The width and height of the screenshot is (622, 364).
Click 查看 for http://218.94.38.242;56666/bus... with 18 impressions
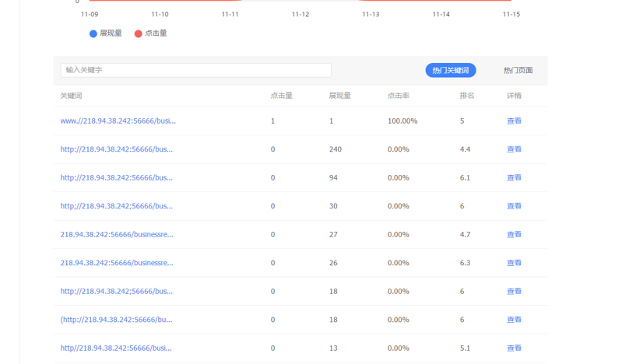514,292
